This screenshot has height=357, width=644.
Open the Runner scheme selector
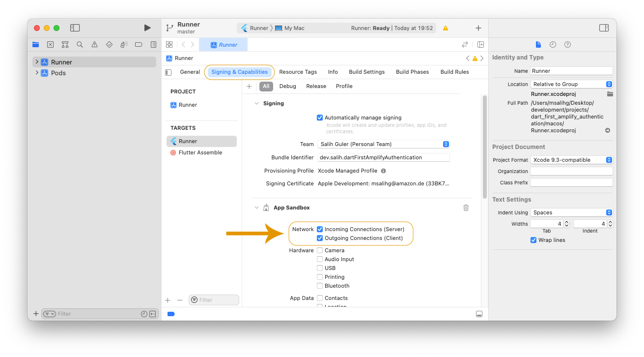[x=255, y=28]
